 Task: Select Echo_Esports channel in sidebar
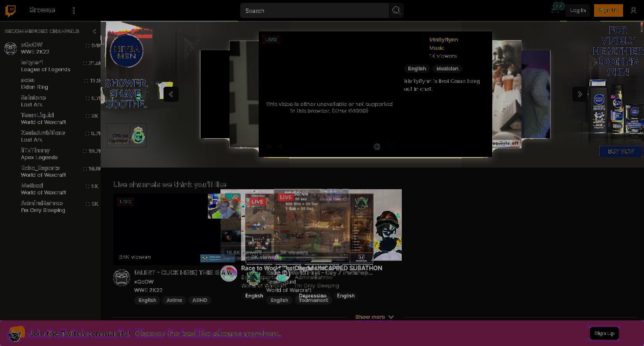(50, 171)
